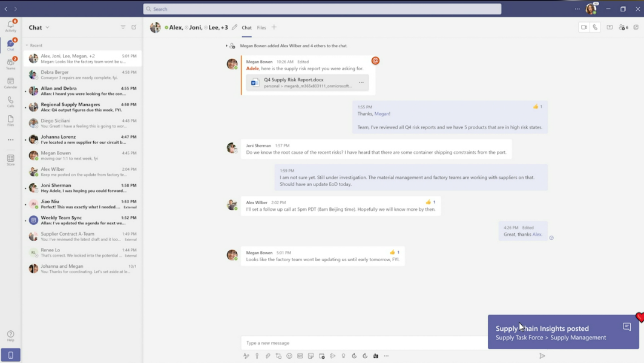Screen dimensions: 644x363
Task: Click the mobile app download icon
Action: [11, 355]
